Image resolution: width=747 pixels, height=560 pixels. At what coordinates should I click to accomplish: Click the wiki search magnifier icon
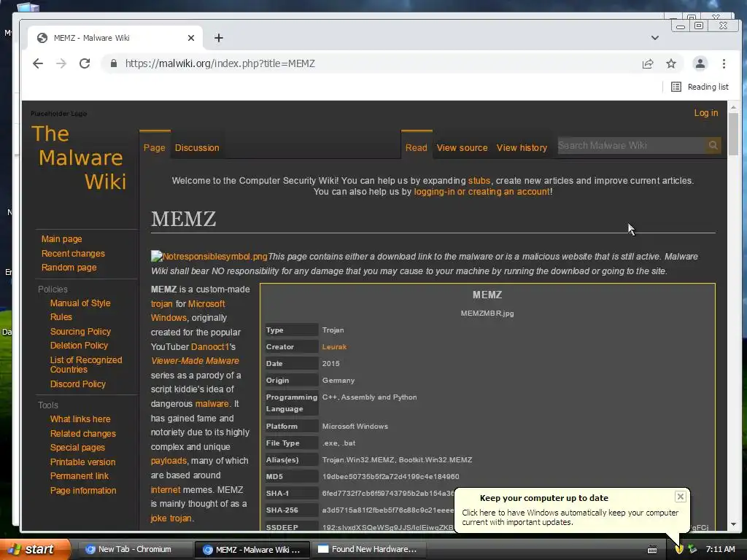[x=713, y=145]
